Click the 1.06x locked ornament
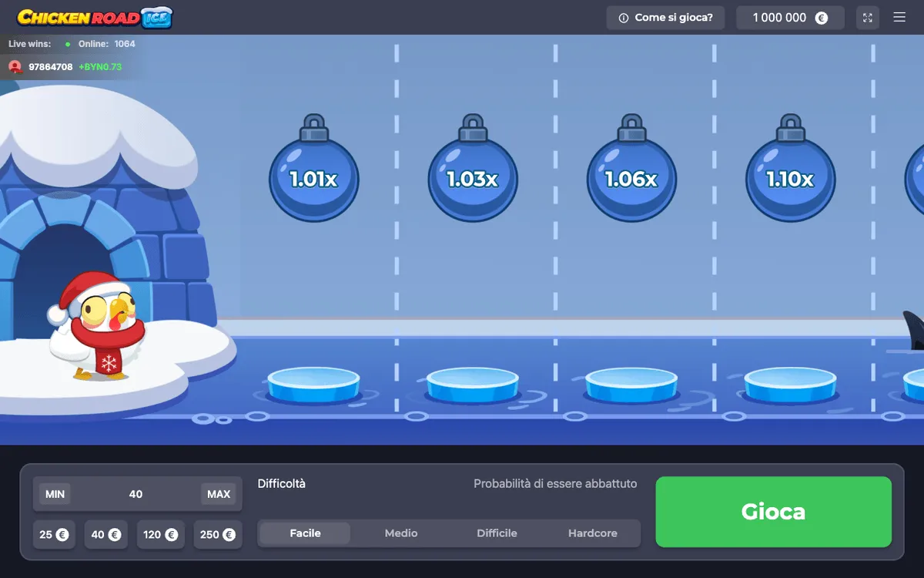 tap(631, 169)
